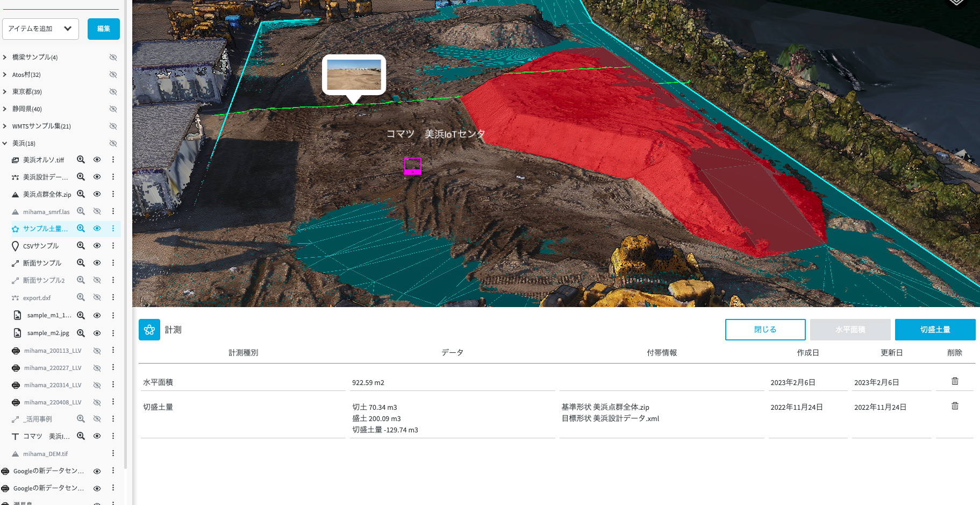Delete the 切盛土量 measurement row
Screen dimensions: 980x505
coord(955,406)
